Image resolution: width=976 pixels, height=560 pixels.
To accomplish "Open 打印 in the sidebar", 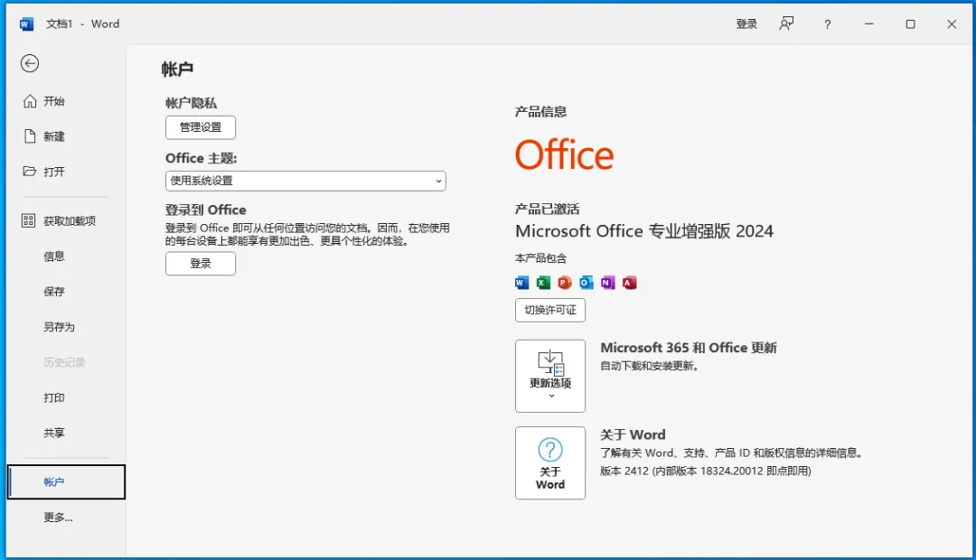I will [66, 397].
